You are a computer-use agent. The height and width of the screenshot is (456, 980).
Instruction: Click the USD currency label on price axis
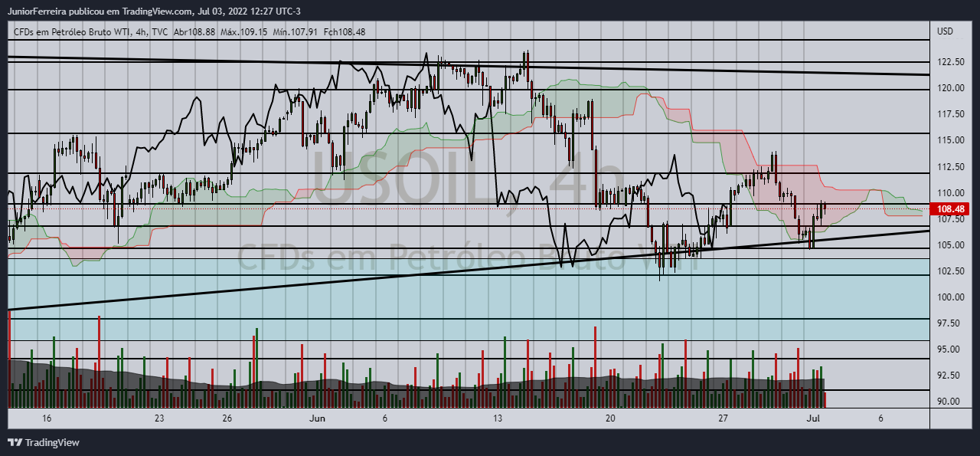point(946,31)
